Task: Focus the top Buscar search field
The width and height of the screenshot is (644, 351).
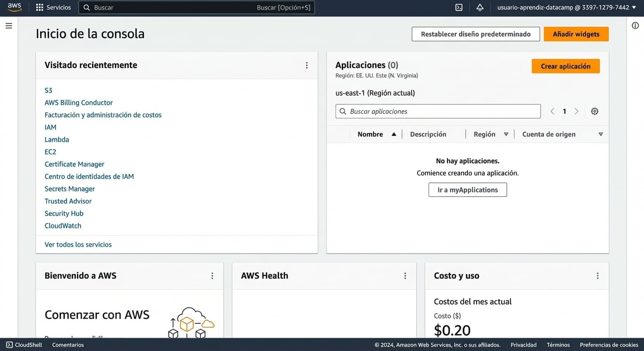Action: pos(197,7)
